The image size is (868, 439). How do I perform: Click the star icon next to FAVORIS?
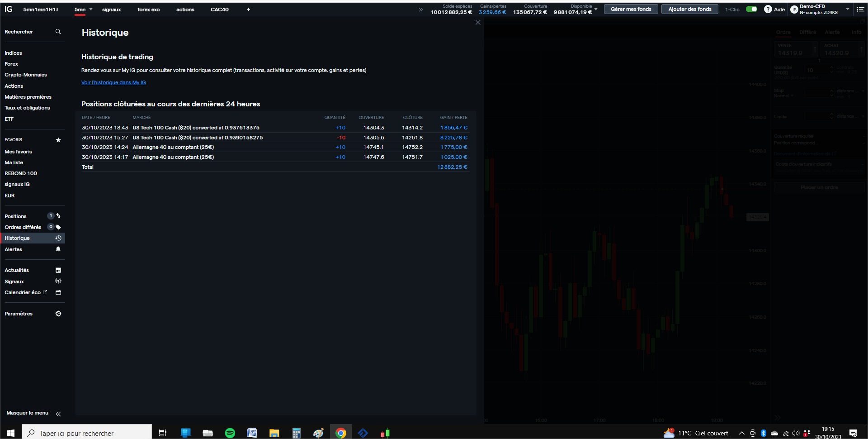58,140
